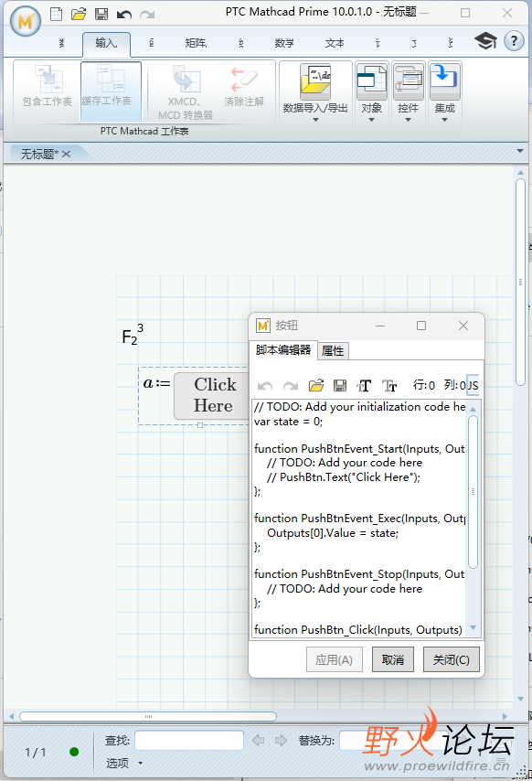Click the 'function PushBtnEvent_Stop' code line
This screenshot has width=532, height=781.
pos(359,573)
